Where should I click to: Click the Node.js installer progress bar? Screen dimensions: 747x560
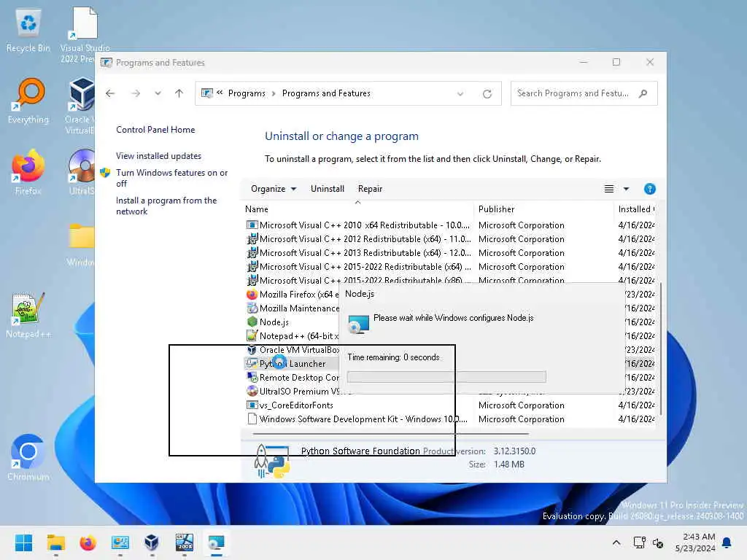(x=446, y=377)
